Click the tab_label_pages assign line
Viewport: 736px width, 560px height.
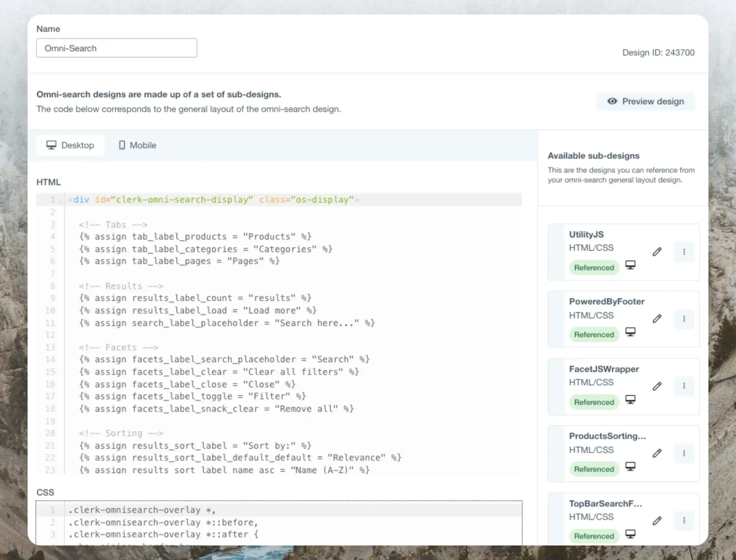[x=179, y=261]
